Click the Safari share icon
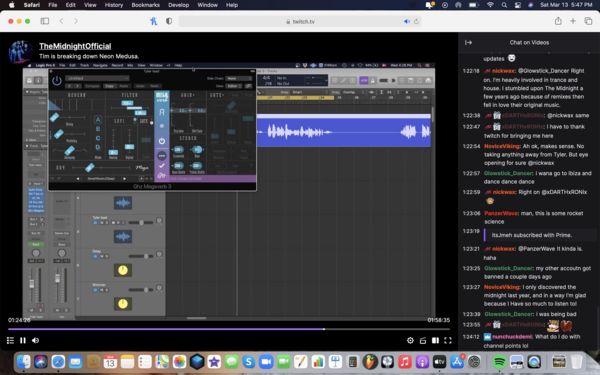Viewport: 600px width, 375px height. click(558, 21)
